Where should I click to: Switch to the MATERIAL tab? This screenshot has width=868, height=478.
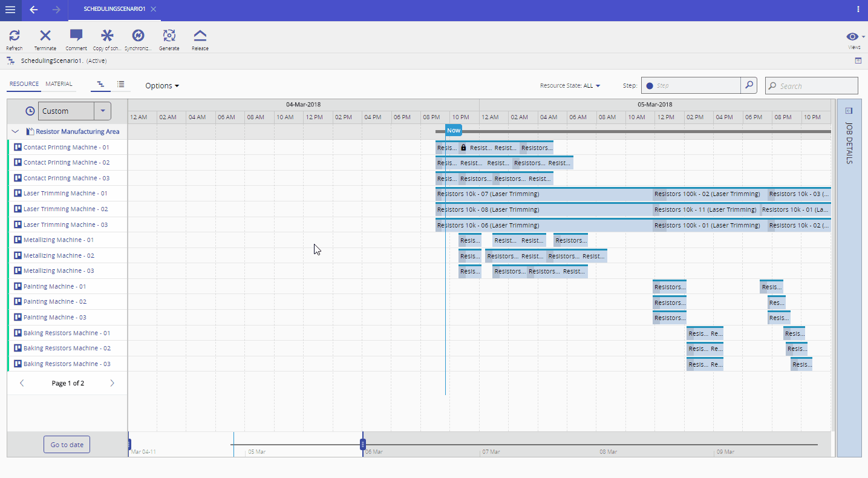click(x=59, y=84)
